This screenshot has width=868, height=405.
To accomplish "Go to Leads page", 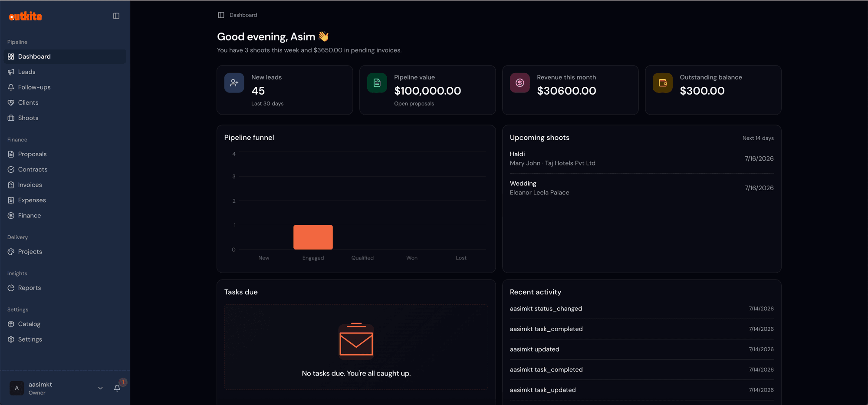I will (65, 72).
